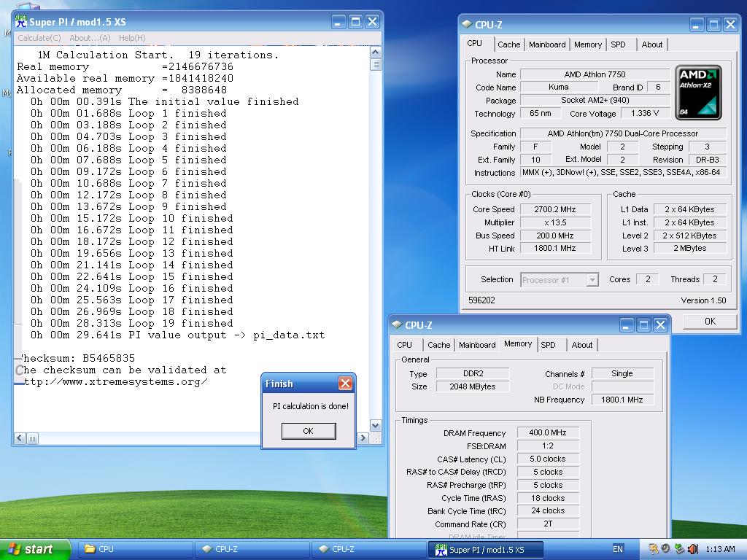The image size is (747, 560).
Task: Switch to About tab in lower CPU-Z window
Action: click(x=581, y=345)
